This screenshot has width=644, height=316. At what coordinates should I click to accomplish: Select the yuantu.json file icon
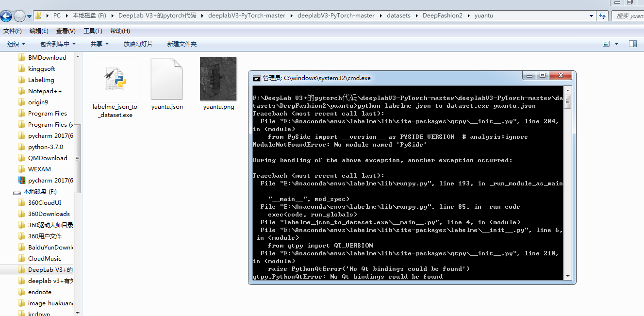167,79
